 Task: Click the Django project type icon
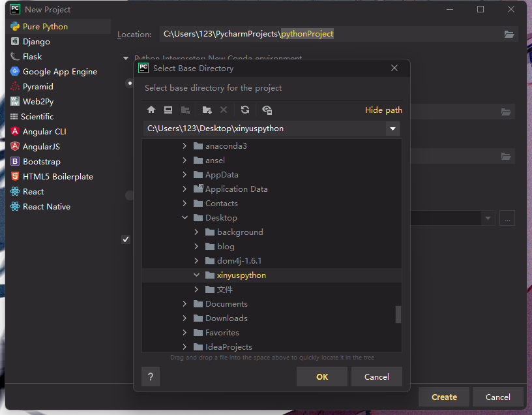pos(15,41)
